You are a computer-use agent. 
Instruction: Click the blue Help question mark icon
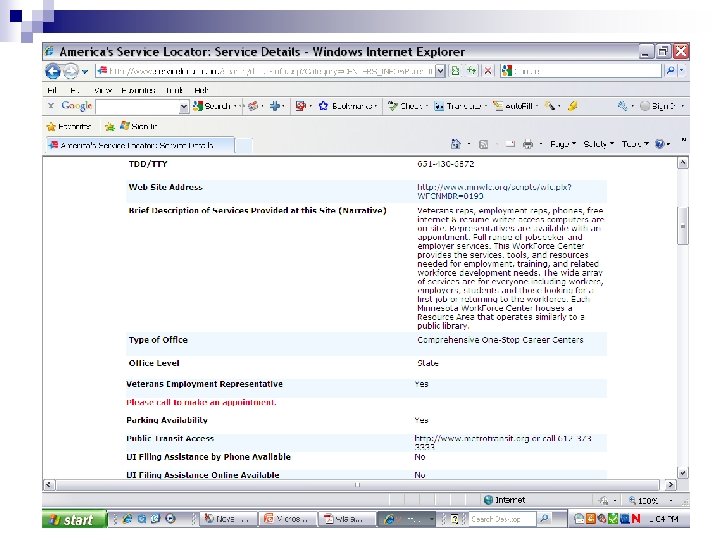pos(660,144)
